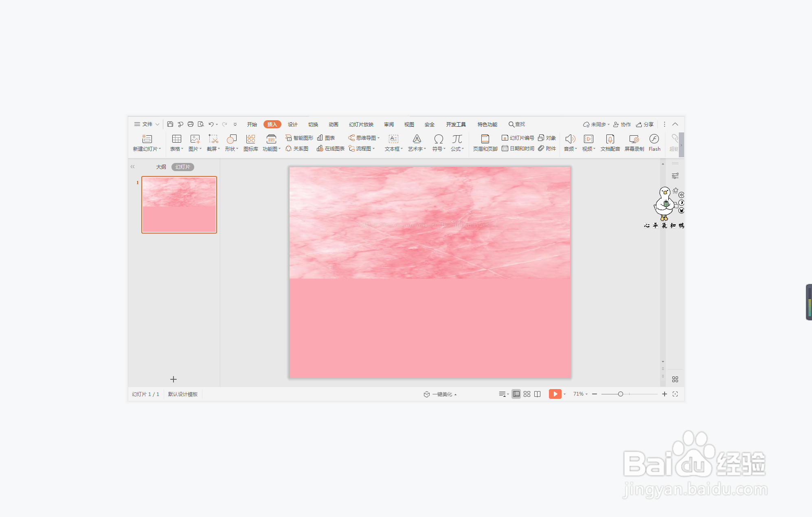812x517 pixels.
Task: Collapse slide panel with double chevron
Action: click(x=132, y=167)
